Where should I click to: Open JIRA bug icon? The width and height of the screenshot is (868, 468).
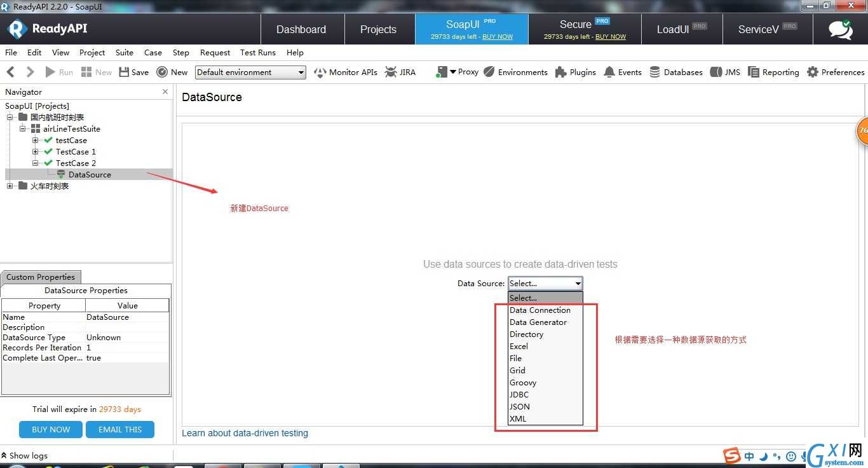pyautogui.click(x=391, y=72)
